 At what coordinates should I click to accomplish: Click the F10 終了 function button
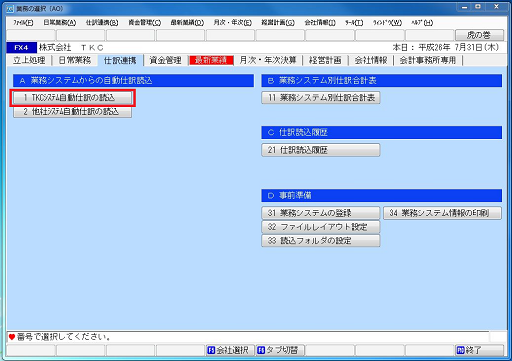coord(479,350)
